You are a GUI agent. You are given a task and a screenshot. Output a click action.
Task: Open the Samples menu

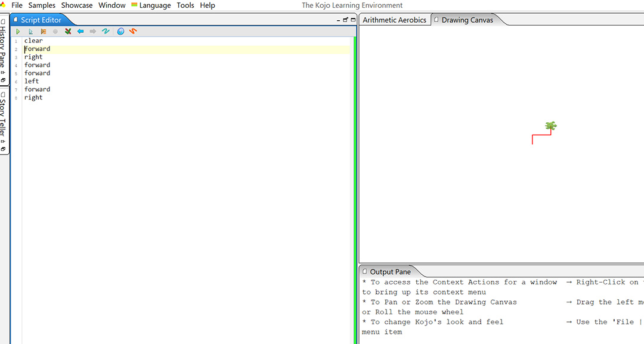(42, 5)
